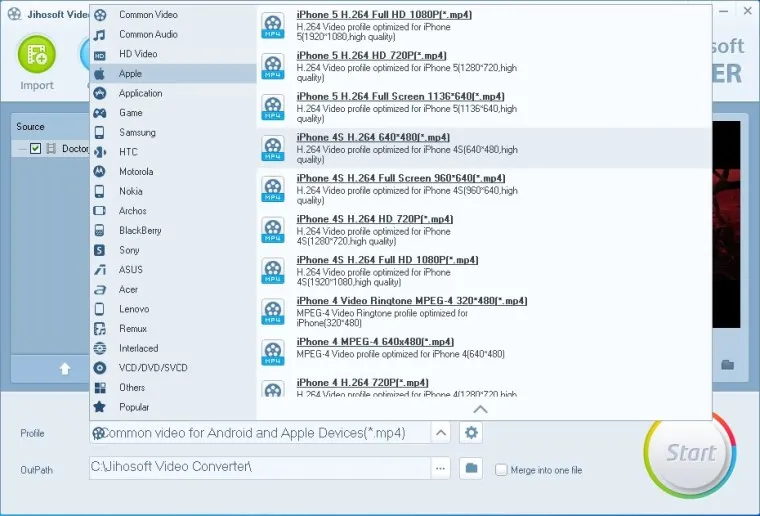760x516 pixels.
Task: Select the Motorola category label
Action: 136,172
